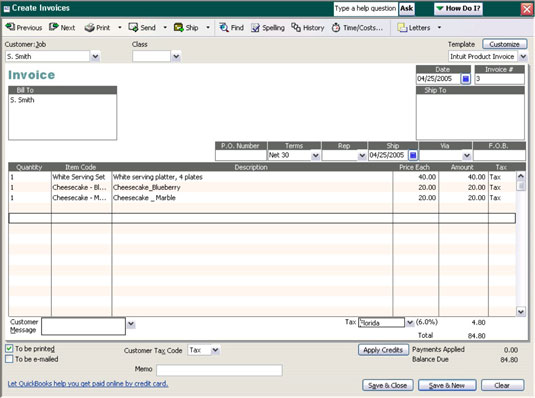
Task: Click the Send toolbar button
Action: point(142,28)
